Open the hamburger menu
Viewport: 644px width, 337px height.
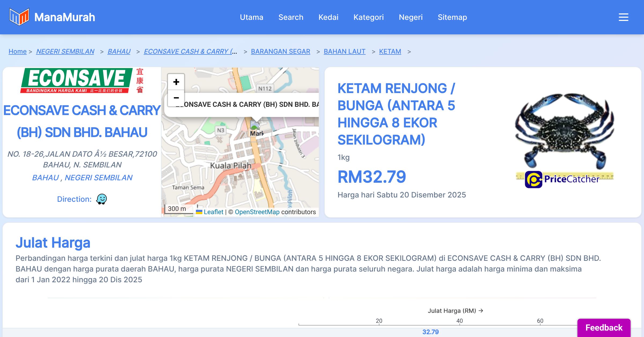(623, 17)
